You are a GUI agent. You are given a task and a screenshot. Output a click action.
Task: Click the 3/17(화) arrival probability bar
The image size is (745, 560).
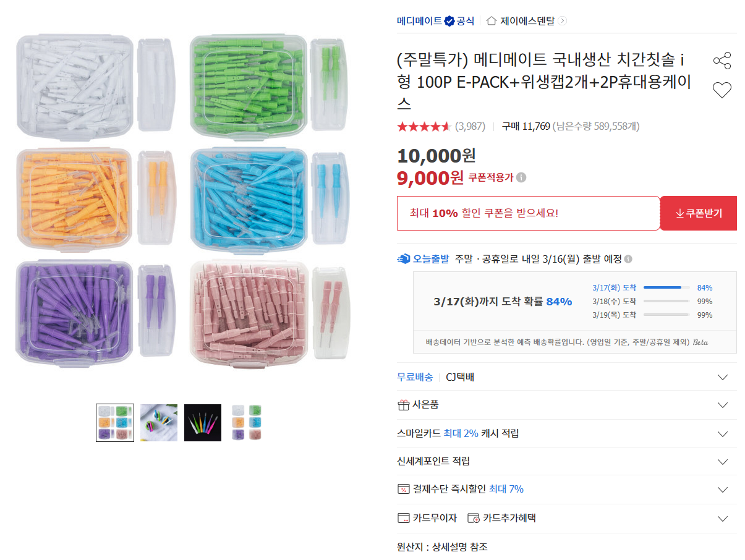666,287
